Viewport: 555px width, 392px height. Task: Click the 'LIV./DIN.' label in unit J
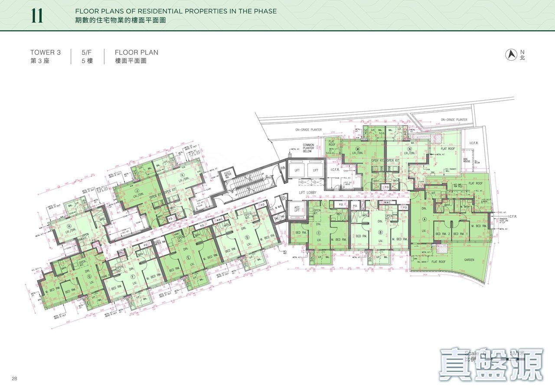tap(139, 196)
